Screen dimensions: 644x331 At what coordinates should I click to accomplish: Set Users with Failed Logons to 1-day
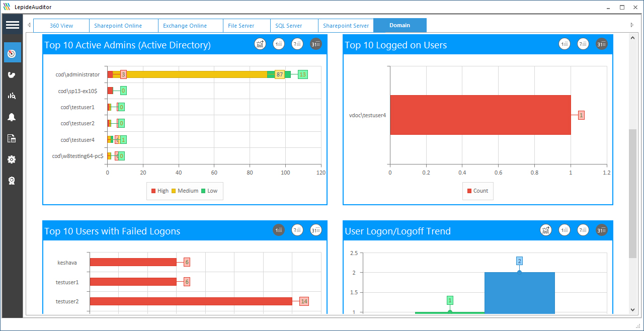point(279,230)
